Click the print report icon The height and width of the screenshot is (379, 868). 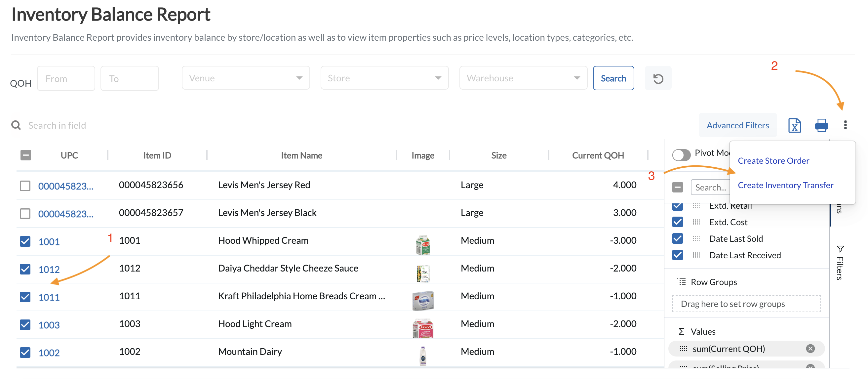click(821, 125)
